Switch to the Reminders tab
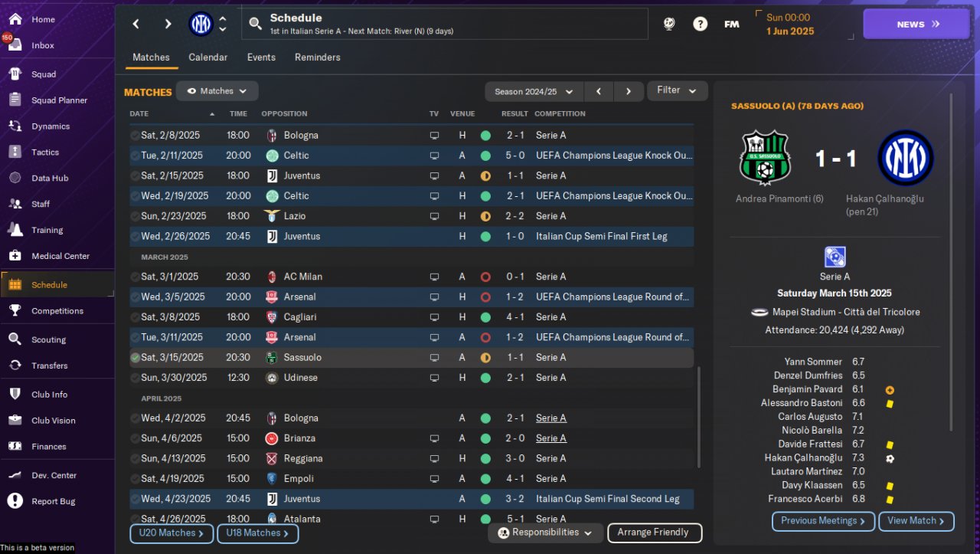 [317, 57]
